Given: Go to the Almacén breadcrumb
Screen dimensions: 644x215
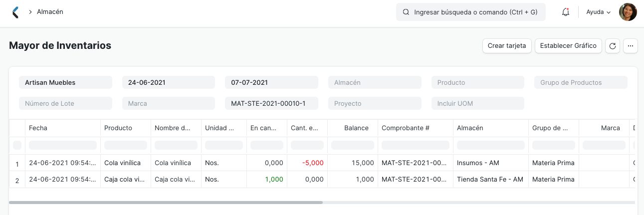Looking at the screenshot, I should (50, 11).
